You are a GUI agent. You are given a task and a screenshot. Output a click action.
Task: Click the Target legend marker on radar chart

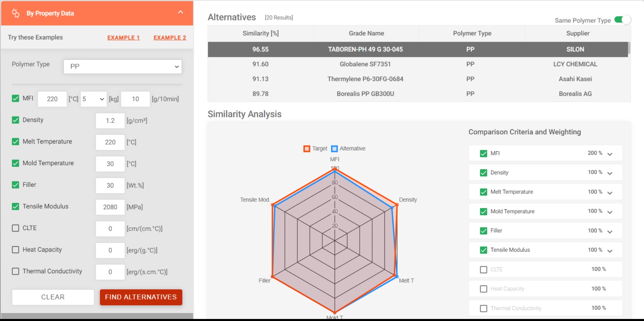pos(307,148)
